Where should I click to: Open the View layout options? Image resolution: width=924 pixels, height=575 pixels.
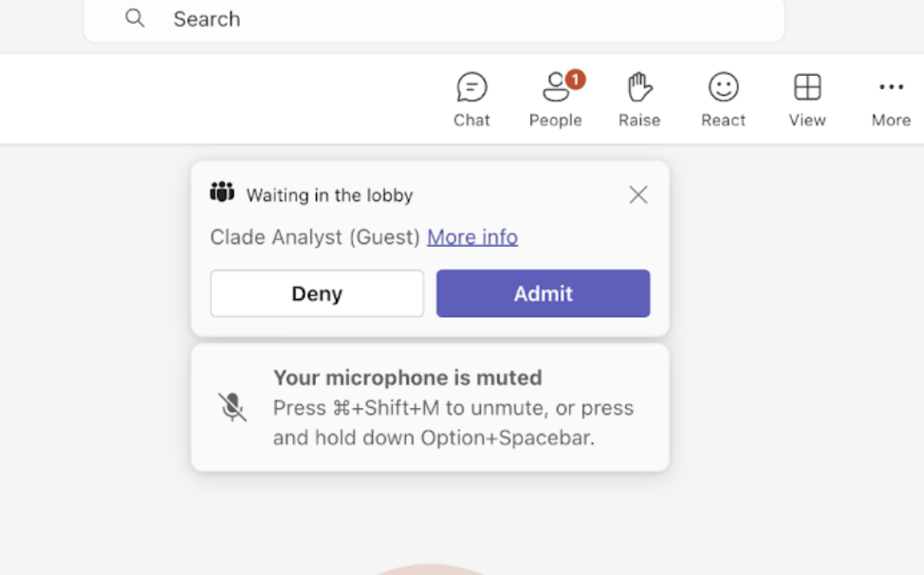[x=807, y=100]
